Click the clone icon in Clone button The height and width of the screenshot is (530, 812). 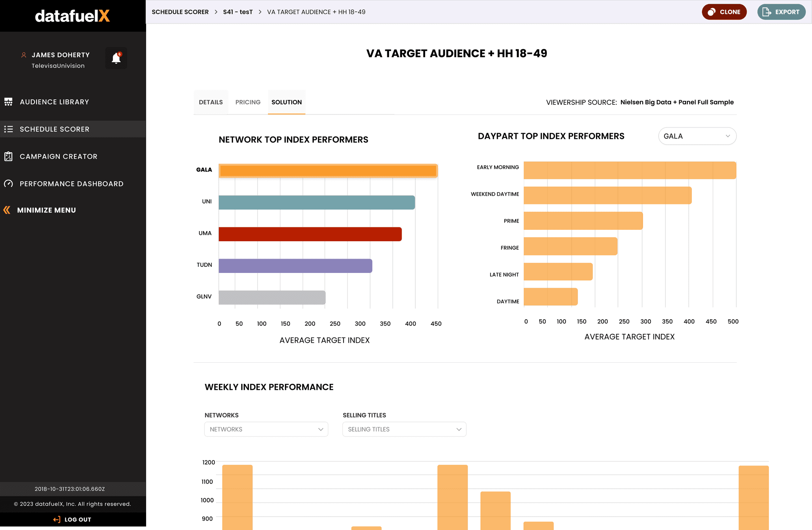pyautogui.click(x=711, y=12)
